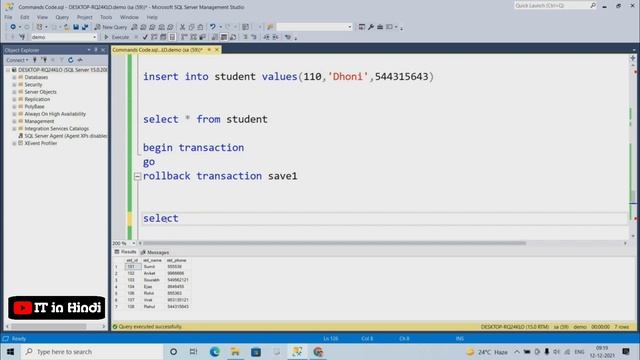Click the 'save1' text in rollback line

tap(282, 176)
